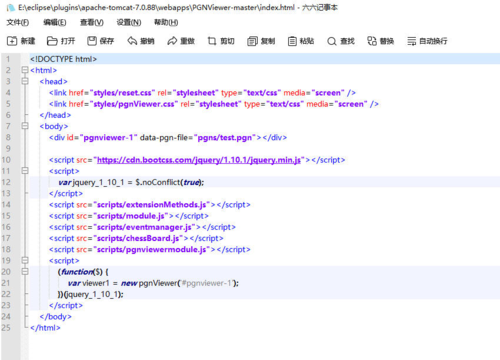Image resolution: width=500 pixels, height=360 pixels.
Task: Click the "styles/reset.css" string
Action: tap(122, 93)
